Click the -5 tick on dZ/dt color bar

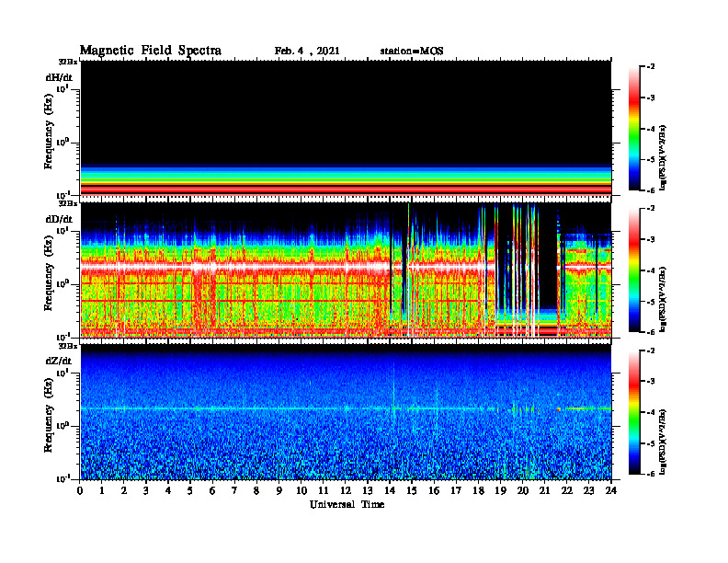[x=651, y=443]
